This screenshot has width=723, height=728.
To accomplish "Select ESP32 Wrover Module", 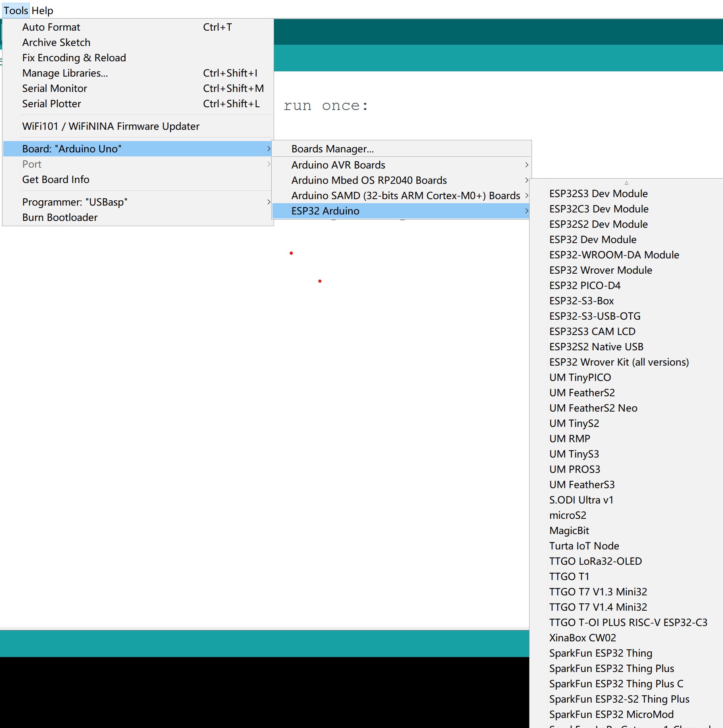I will coord(626,270).
